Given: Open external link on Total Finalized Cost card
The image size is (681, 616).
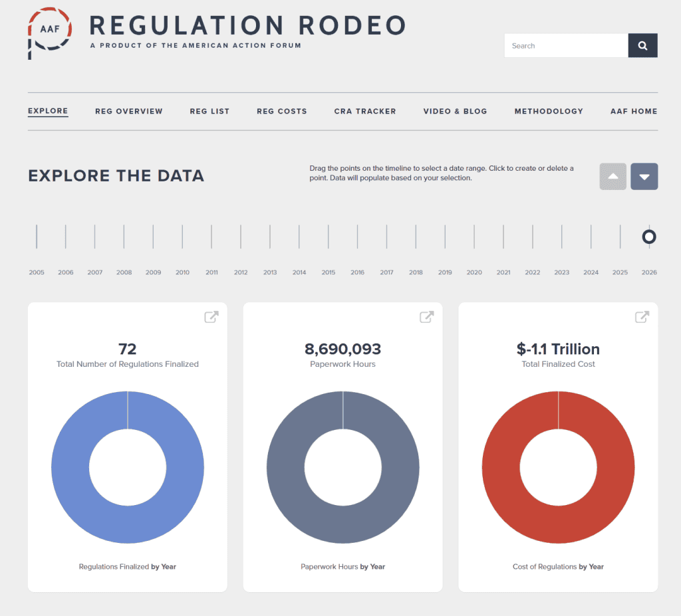Looking at the screenshot, I should pyautogui.click(x=642, y=317).
